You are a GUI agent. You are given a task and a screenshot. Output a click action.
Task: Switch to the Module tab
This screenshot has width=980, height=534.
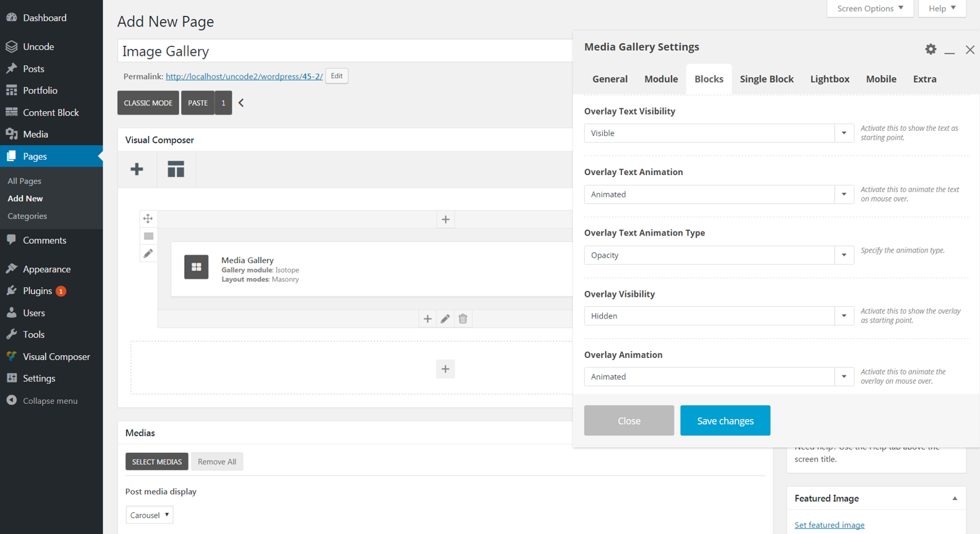661,79
